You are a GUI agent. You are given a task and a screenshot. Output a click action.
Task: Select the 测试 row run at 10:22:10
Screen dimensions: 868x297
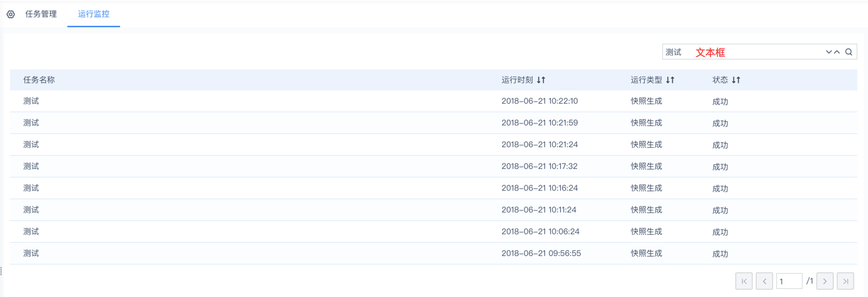[x=31, y=101]
